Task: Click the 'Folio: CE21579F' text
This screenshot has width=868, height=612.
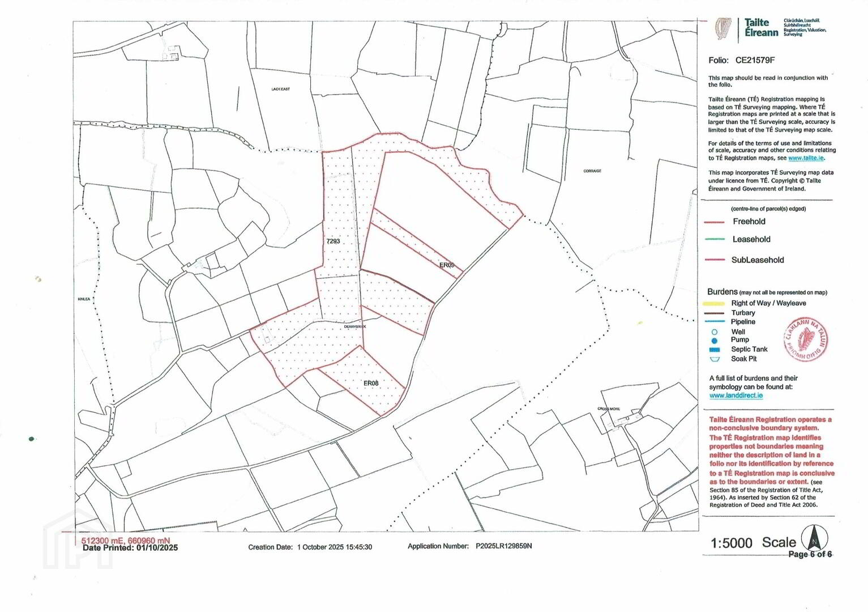Action: (x=742, y=60)
